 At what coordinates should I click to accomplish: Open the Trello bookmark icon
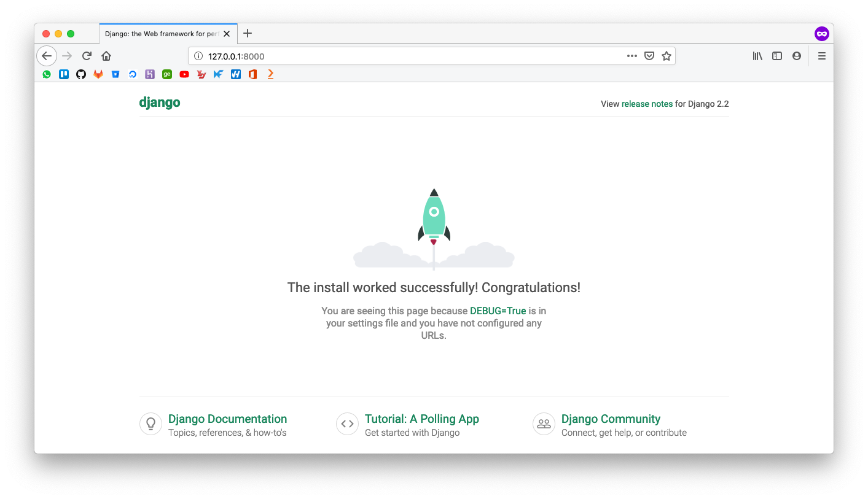[x=64, y=74]
